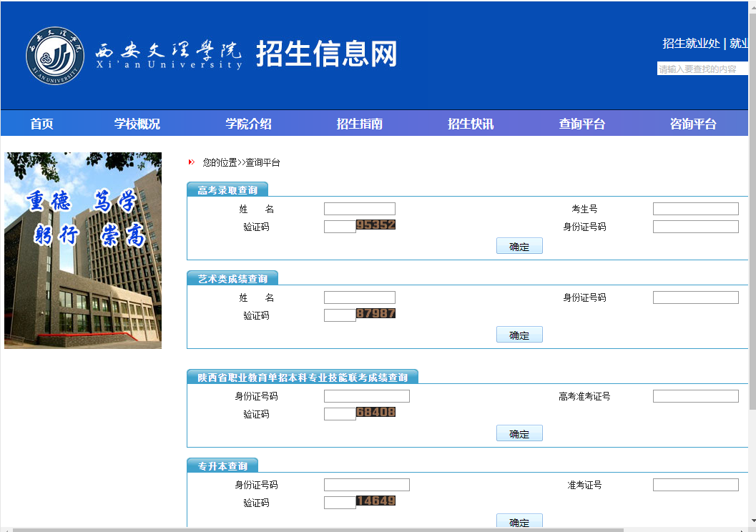Focus the site search box in header
This screenshot has height=532, width=756.
point(702,69)
